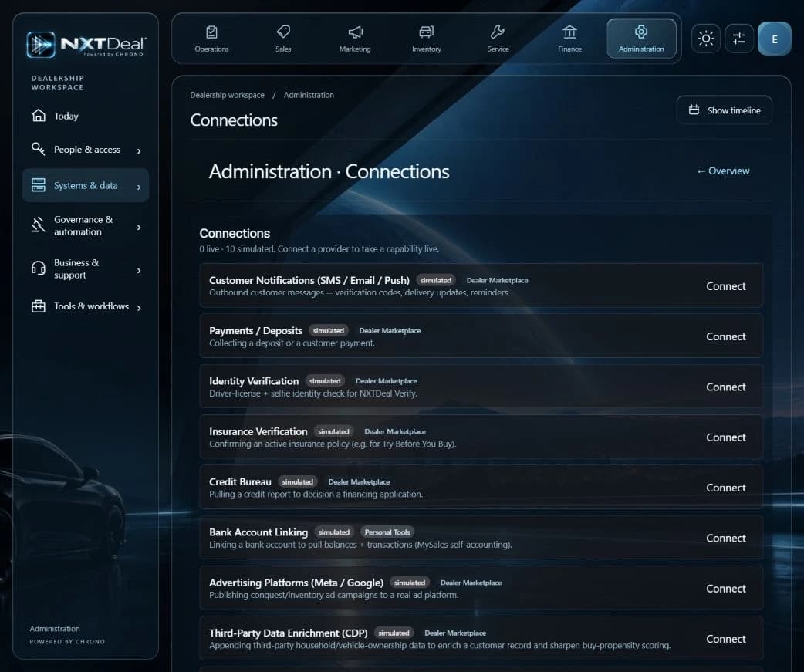Click 'Bank Account Linking' title
Viewport: 804px width, 672px height.
coord(258,532)
